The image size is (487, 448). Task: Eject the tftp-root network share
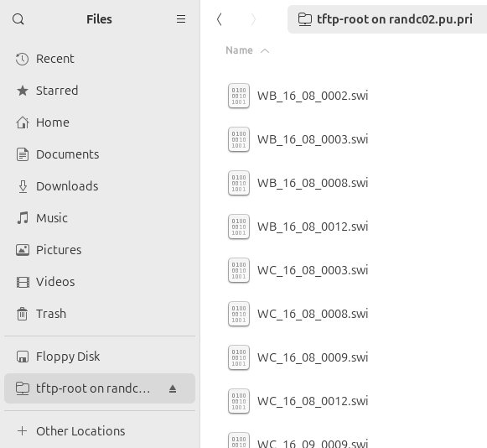click(173, 388)
